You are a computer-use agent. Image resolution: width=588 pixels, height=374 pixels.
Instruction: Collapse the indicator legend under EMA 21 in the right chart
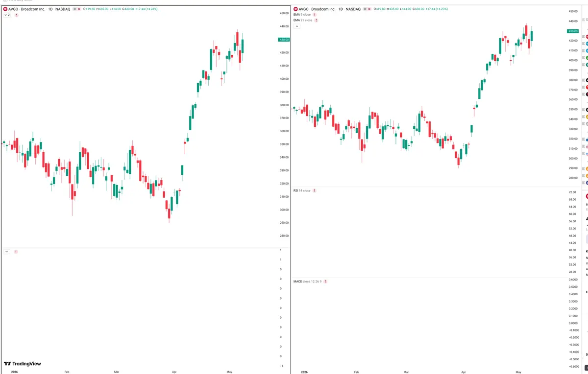tap(297, 26)
